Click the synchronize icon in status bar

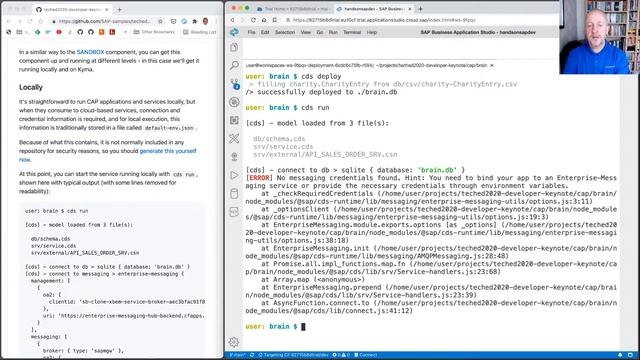click(x=252, y=355)
